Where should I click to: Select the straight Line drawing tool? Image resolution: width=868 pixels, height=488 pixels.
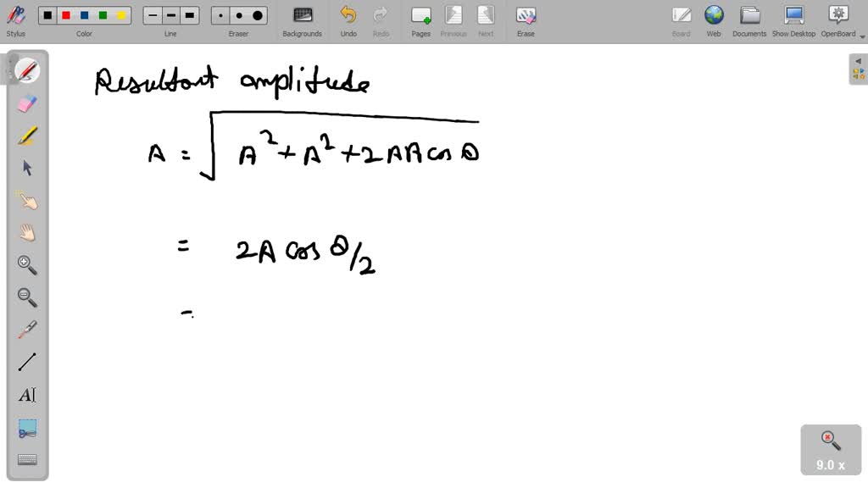click(x=25, y=362)
